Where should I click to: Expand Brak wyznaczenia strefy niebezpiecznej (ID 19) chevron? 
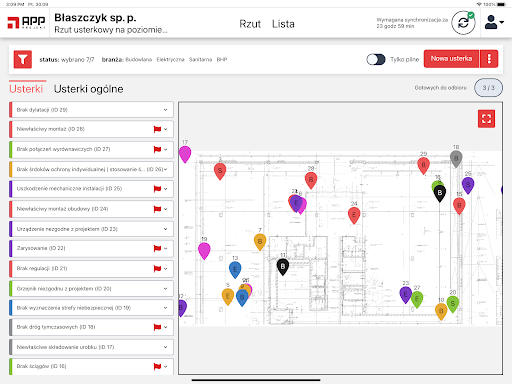pyautogui.click(x=166, y=308)
